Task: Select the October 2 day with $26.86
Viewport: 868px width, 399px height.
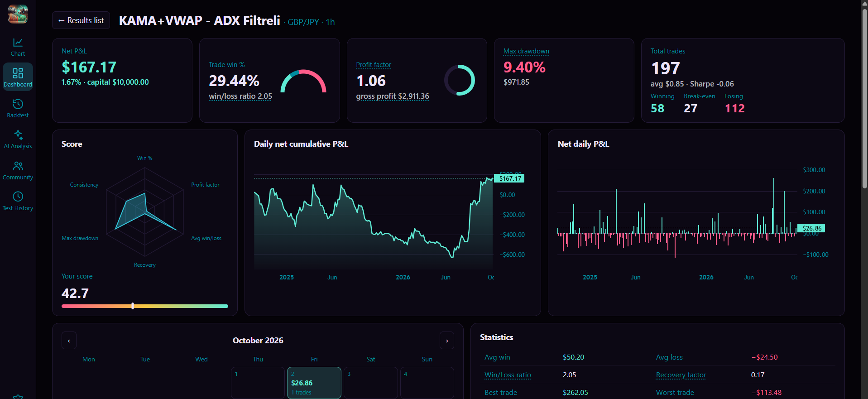Action: pos(314,383)
